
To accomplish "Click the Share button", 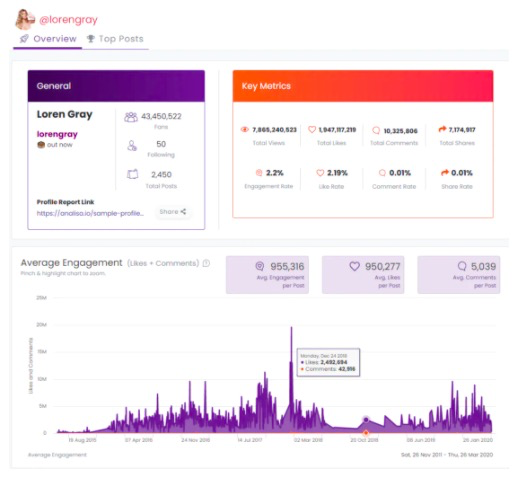I will tap(173, 212).
